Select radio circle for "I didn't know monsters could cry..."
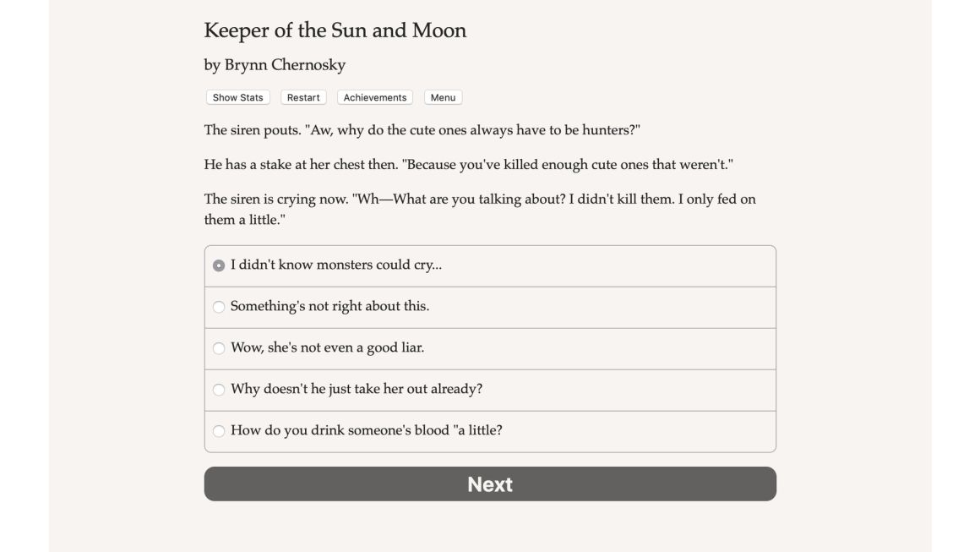Viewport: 980px width, 552px height. click(219, 265)
